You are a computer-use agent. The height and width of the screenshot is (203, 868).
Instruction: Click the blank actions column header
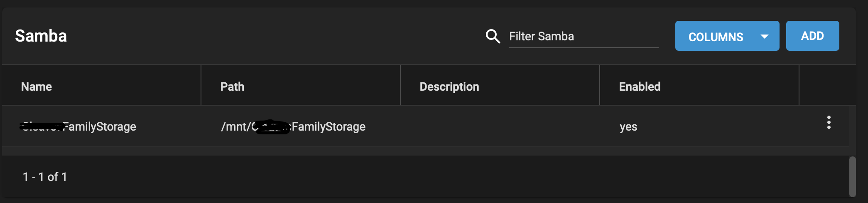(827, 85)
